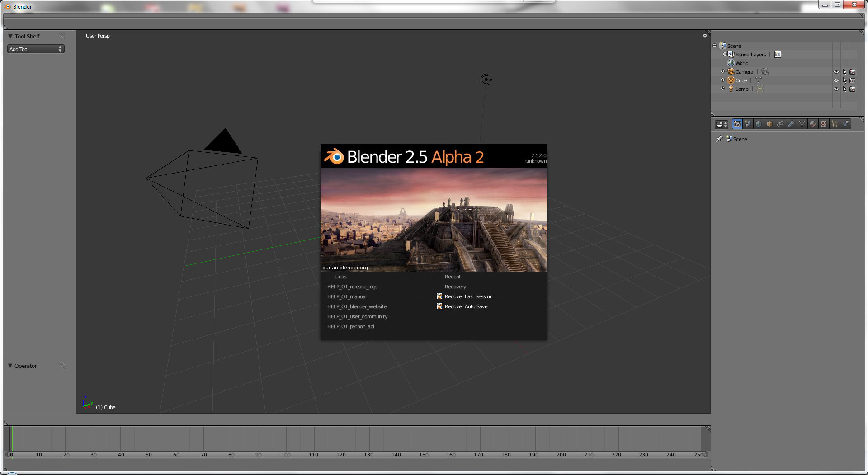
Task: Open the properties editor type selector
Action: (722, 124)
